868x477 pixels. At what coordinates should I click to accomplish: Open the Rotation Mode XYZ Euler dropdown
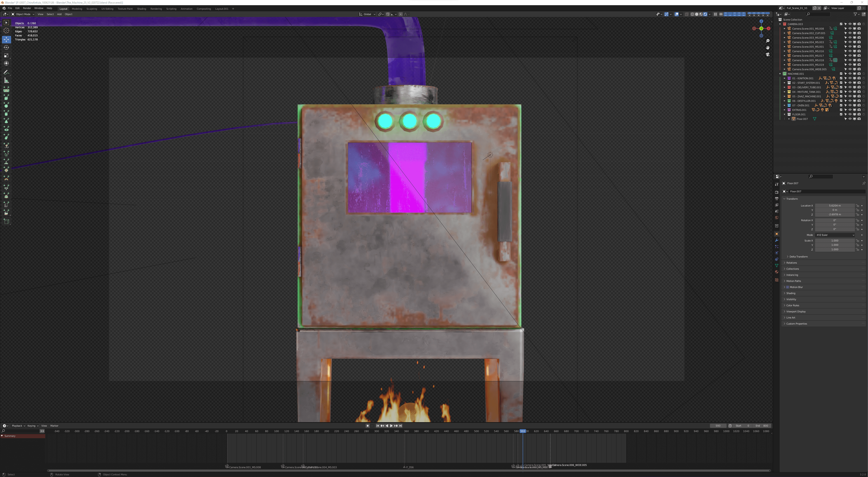(x=835, y=235)
